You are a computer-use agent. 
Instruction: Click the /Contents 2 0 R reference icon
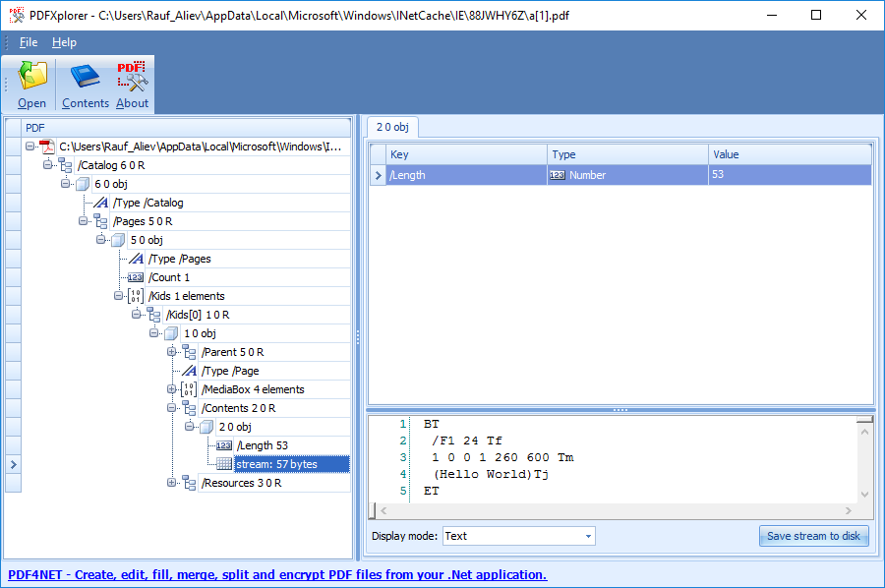(190, 408)
